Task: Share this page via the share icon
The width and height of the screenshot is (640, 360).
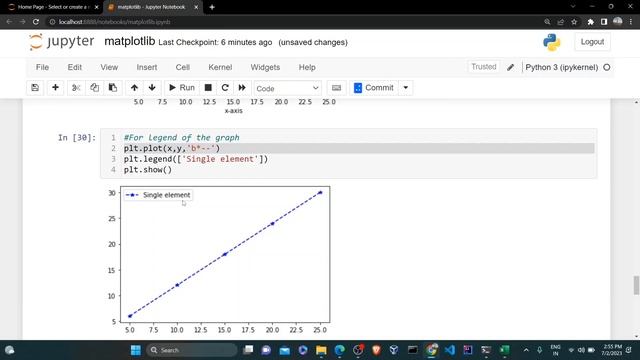Action: pyautogui.click(x=561, y=22)
